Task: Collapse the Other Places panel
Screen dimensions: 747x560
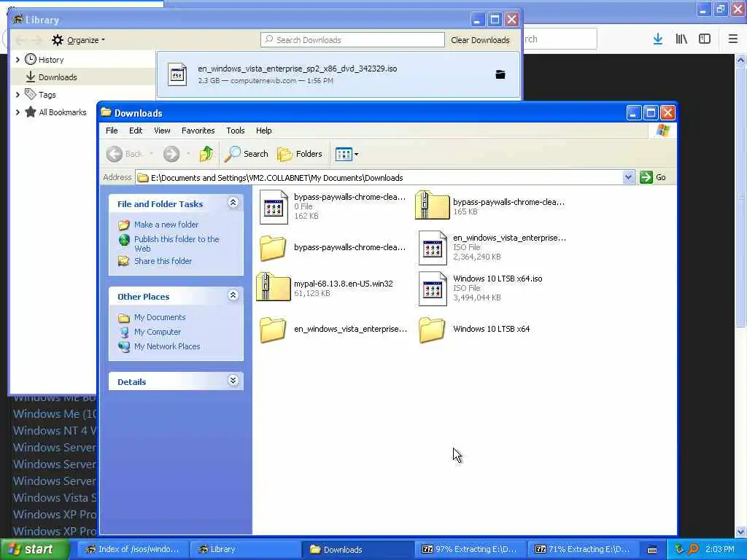Action: coord(233,295)
